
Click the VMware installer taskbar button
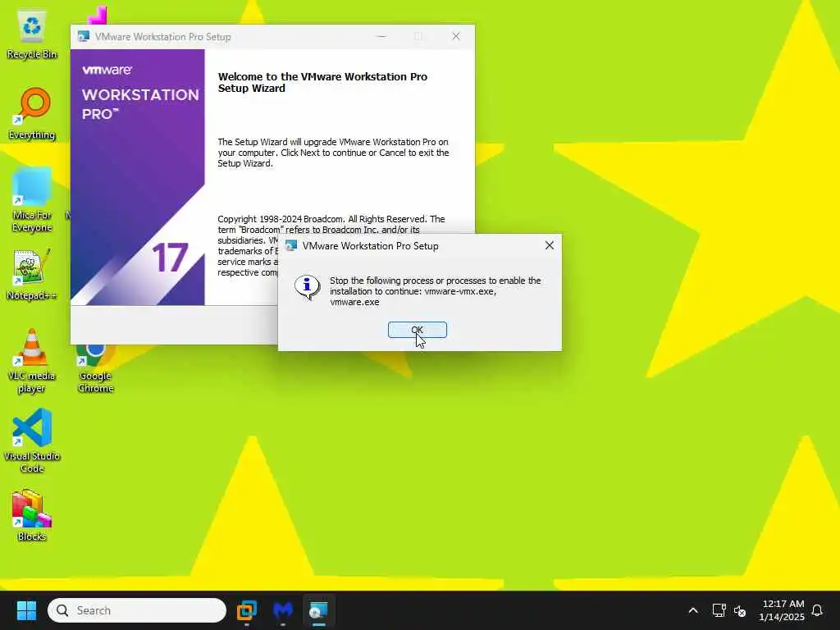319,610
